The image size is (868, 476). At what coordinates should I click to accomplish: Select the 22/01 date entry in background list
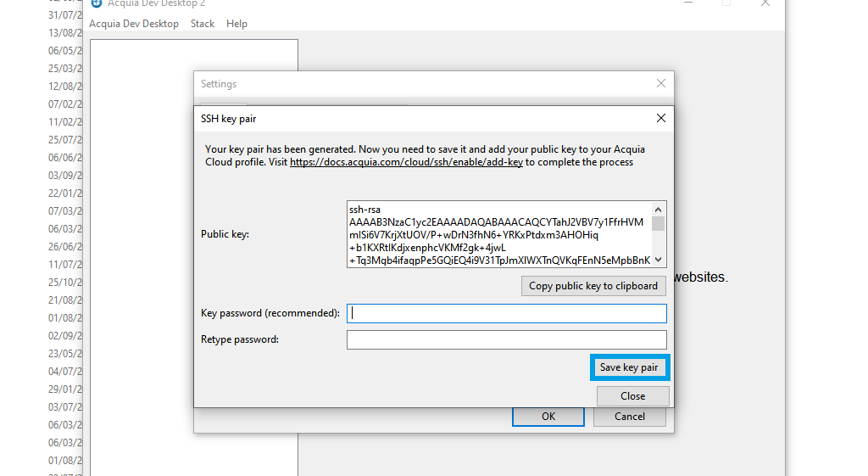tap(65, 193)
